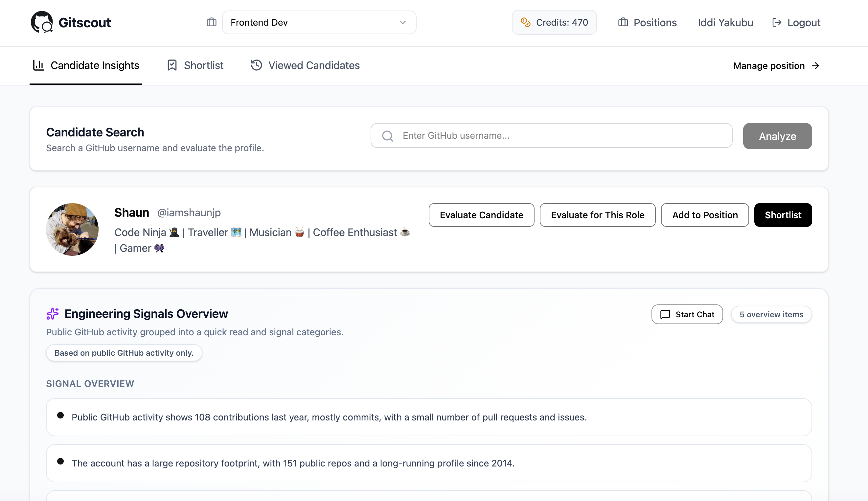Select the 151 public repos signal item
The height and width of the screenshot is (501, 868).
429,463
